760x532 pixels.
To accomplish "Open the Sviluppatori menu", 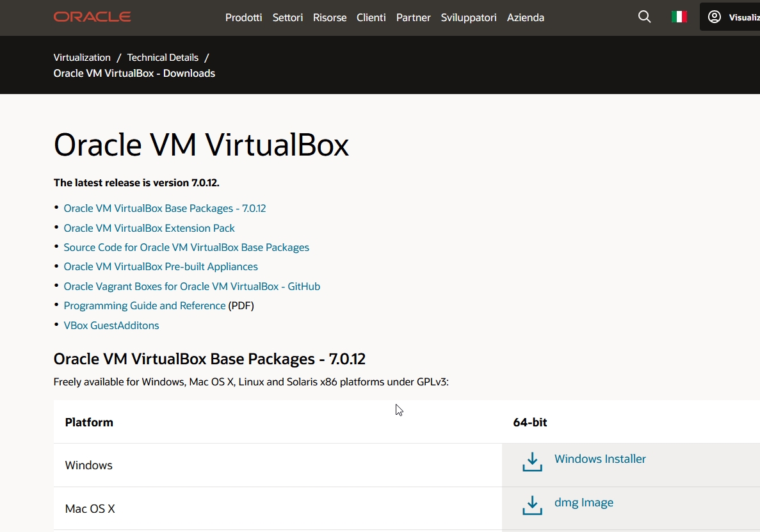I will (x=469, y=17).
